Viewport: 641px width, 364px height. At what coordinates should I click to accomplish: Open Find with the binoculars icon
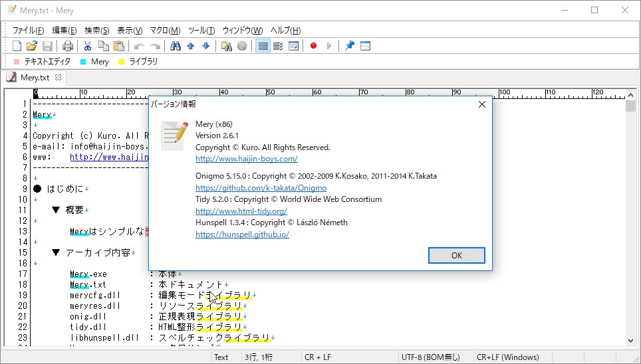tap(176, 46)
